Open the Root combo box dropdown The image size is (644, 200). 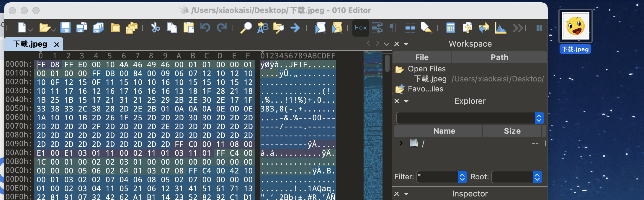(x=537, y=177)
